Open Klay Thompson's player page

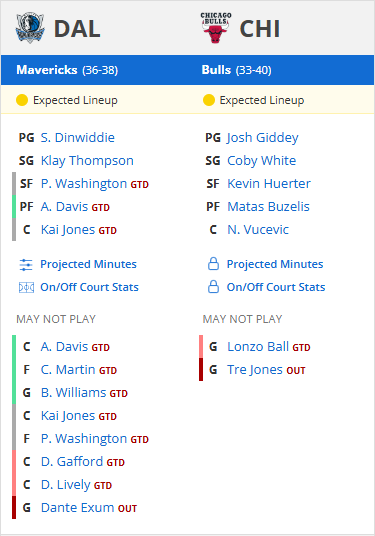(x=87, y=161)
